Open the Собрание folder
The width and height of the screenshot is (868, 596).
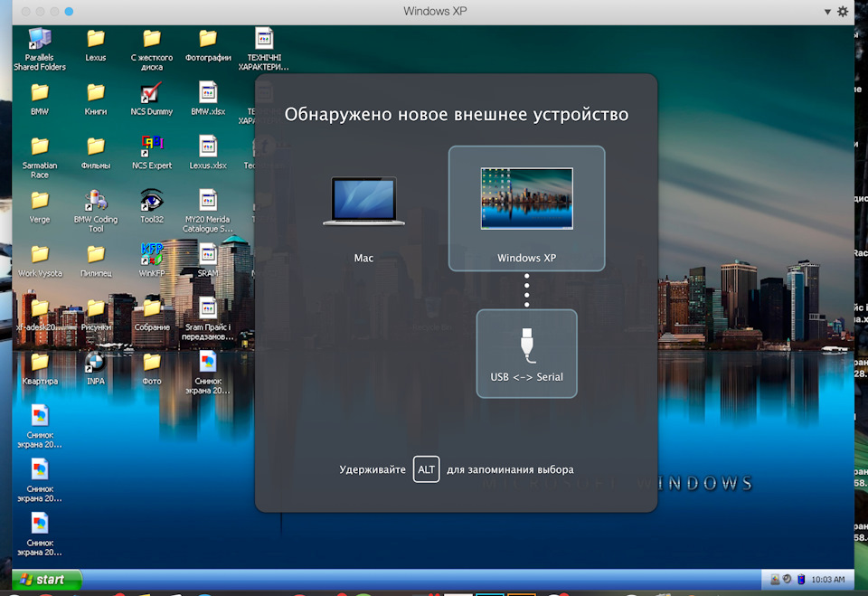coord(152,315)
